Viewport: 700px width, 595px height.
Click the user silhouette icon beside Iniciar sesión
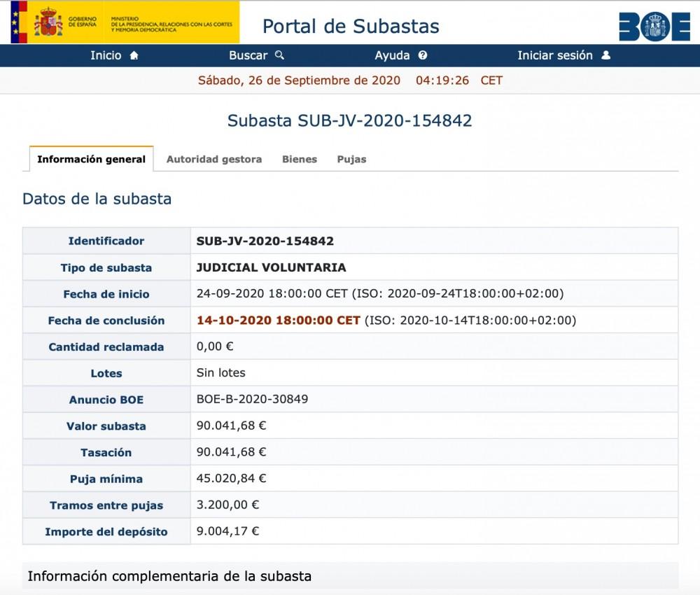coord(606,55)
